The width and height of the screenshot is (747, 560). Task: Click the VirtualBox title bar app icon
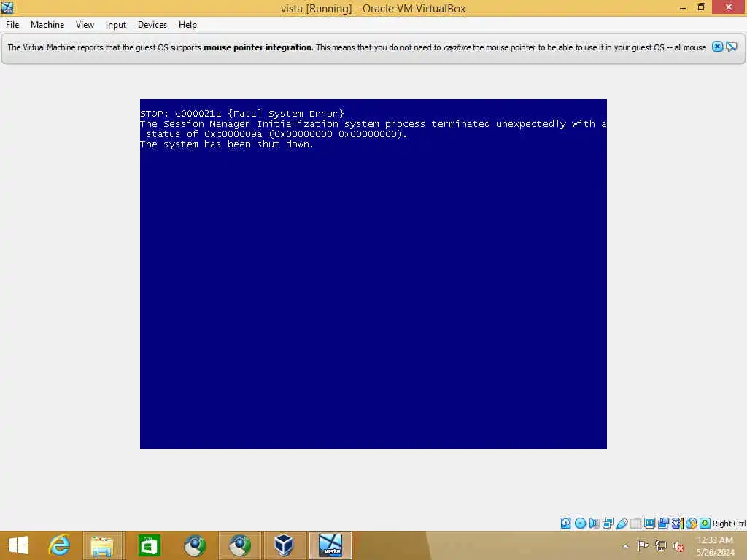tap(7, 7)
